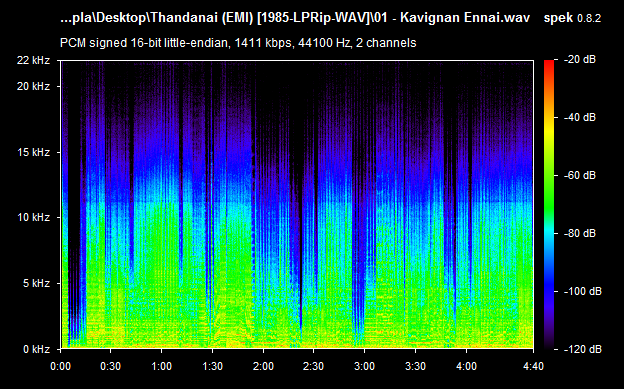Click the "0 kHz" frequency axis label
This screenshot has height=389, width=624.
pos(36,349)
